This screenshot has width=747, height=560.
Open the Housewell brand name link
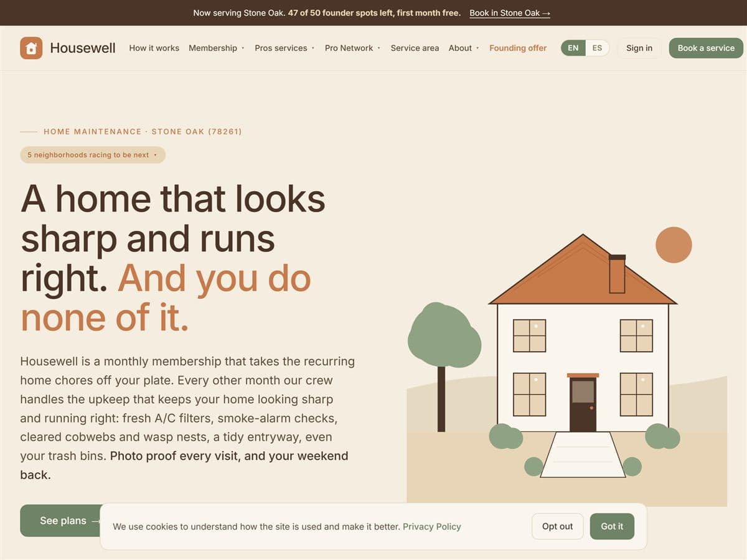coord(83,48)
